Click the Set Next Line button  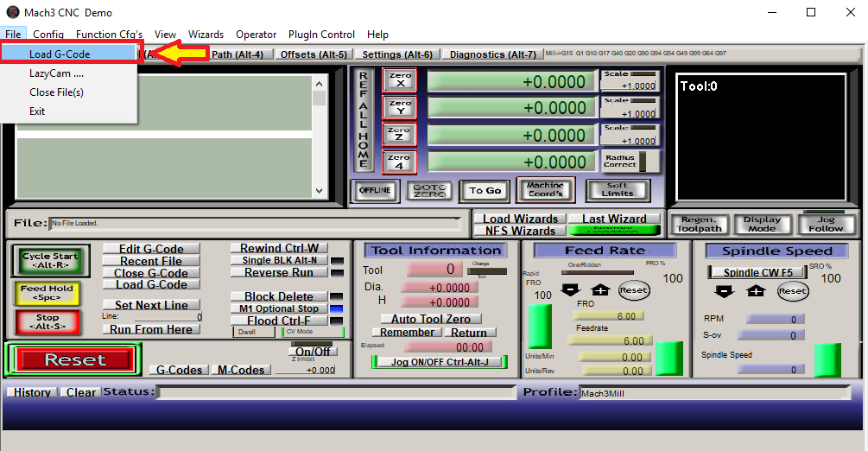[x=151, y=305]
